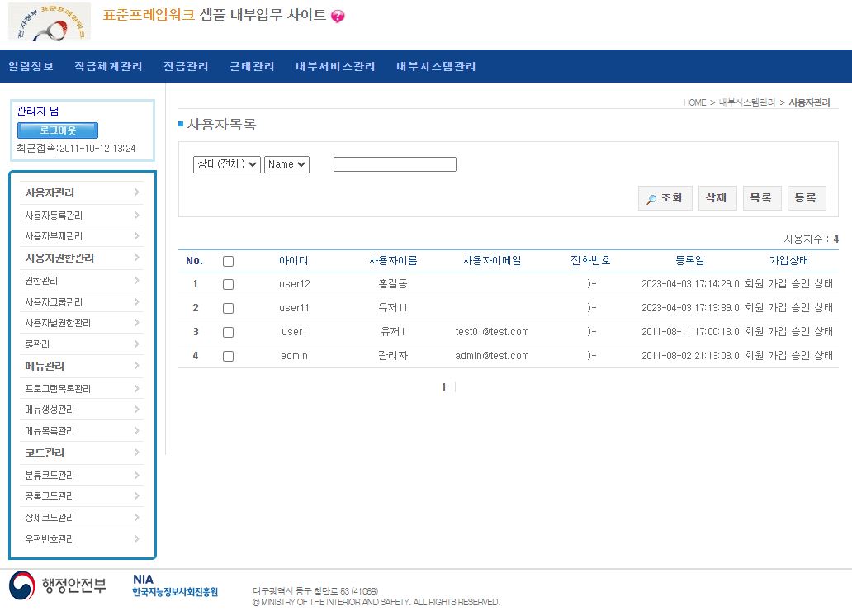Click the NIA 한국지능정보사회진흥원 logo
This screenshot has height=616, width=852.
175,585
